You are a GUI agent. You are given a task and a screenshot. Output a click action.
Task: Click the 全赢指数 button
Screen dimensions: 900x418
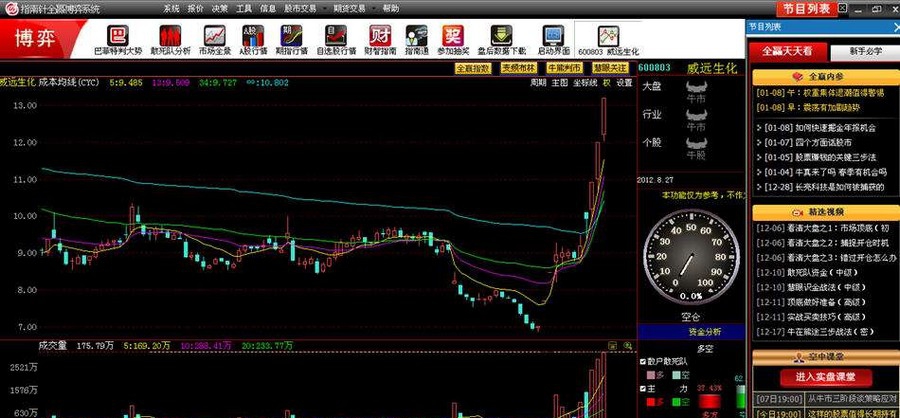[x=474, y=68]
